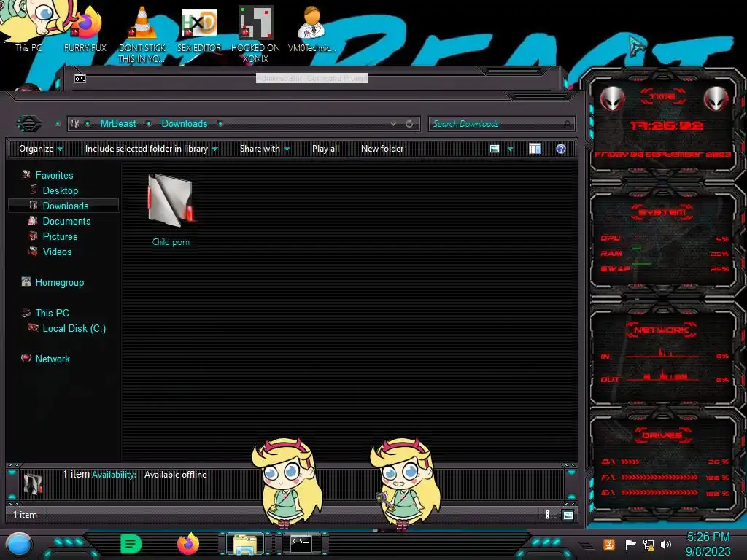
Task: Open Include selected folder in library dropdown
Action: tap(151, 149)
